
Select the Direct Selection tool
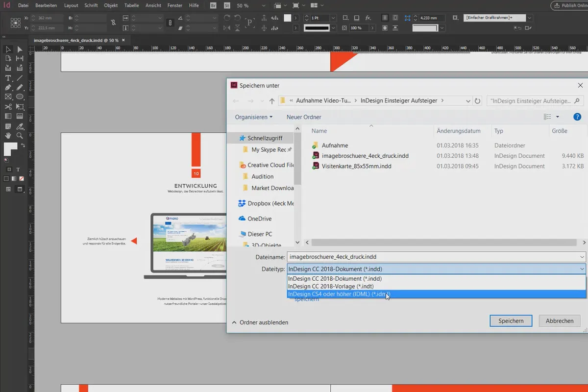[20, 49]
